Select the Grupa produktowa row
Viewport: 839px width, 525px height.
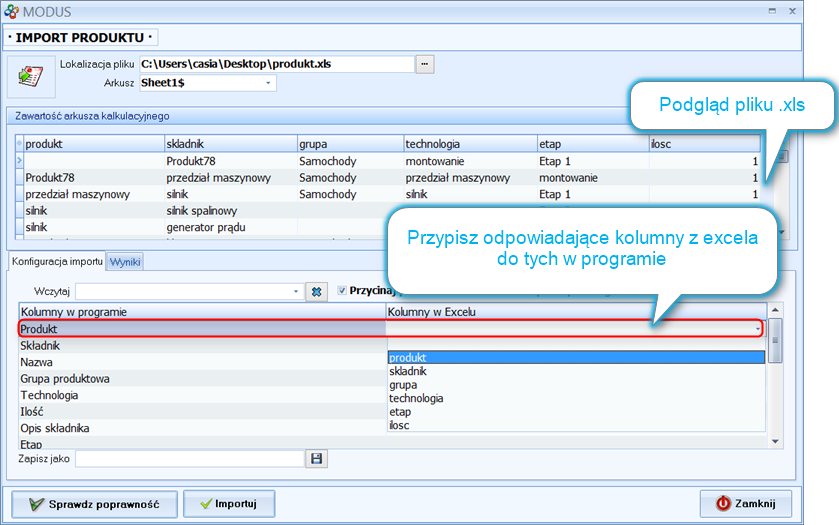pyautogui.click(x=202, y=379)
